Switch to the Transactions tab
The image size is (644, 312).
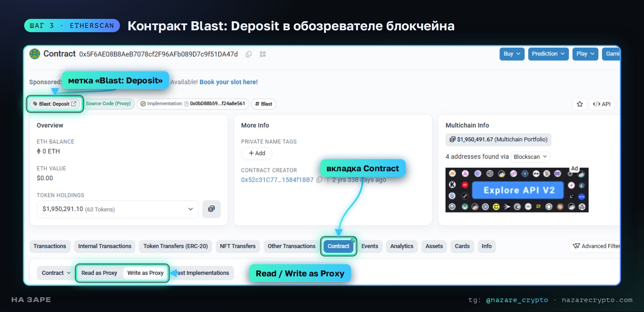[x=50, y=246]
